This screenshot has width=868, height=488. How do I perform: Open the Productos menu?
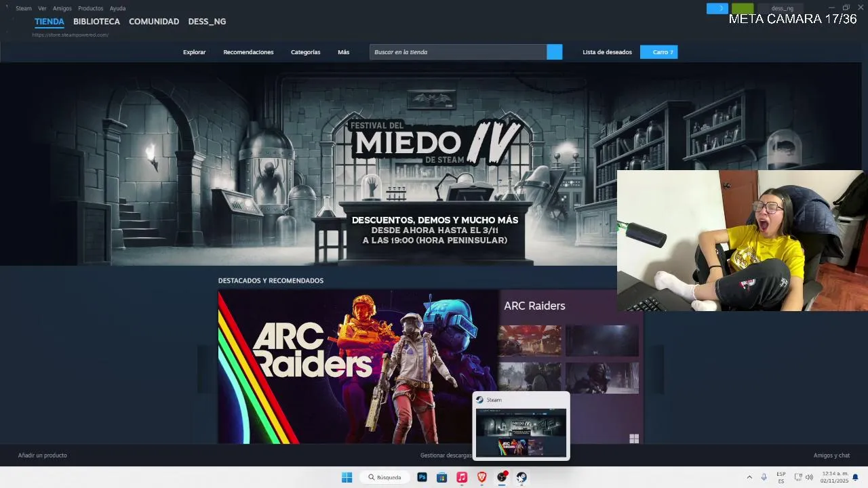tap(90, 8)
